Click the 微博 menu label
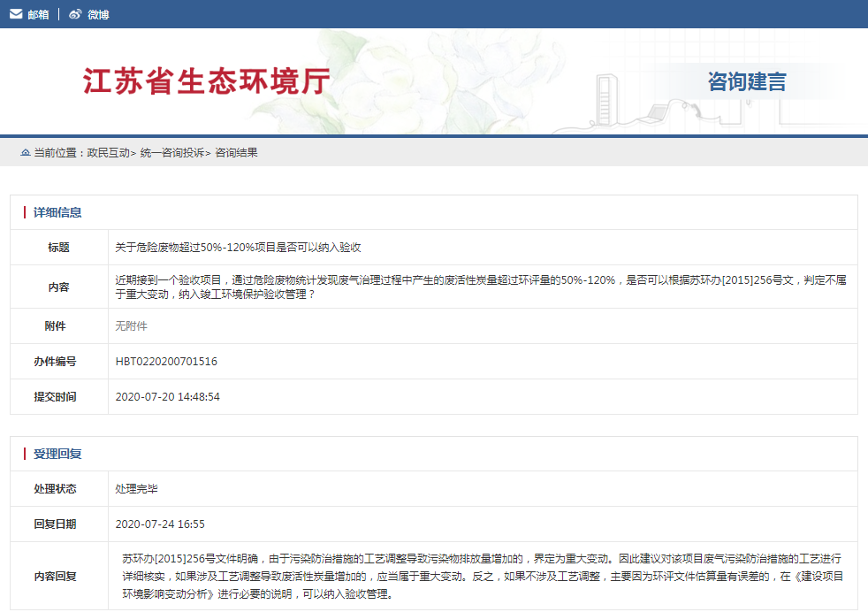The image size is (868, 612). pos(97,13)
